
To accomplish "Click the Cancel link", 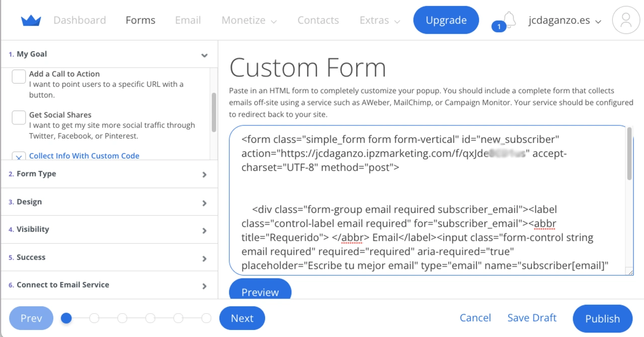I will pos(475,318).
